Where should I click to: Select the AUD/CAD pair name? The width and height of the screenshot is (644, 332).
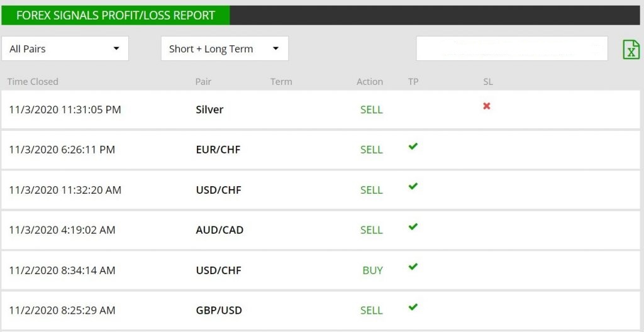click(219, 230)
